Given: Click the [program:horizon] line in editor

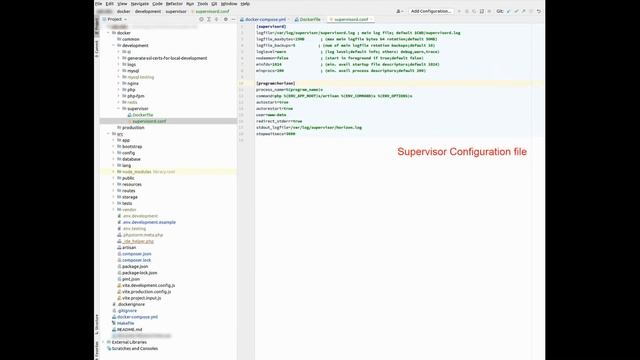Looking at the screenshot, I should click(x=276, y=83).
